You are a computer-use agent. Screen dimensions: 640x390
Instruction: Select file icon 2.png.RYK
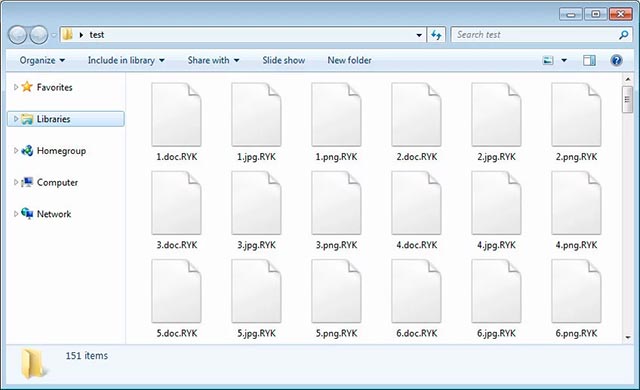point(576,115)
